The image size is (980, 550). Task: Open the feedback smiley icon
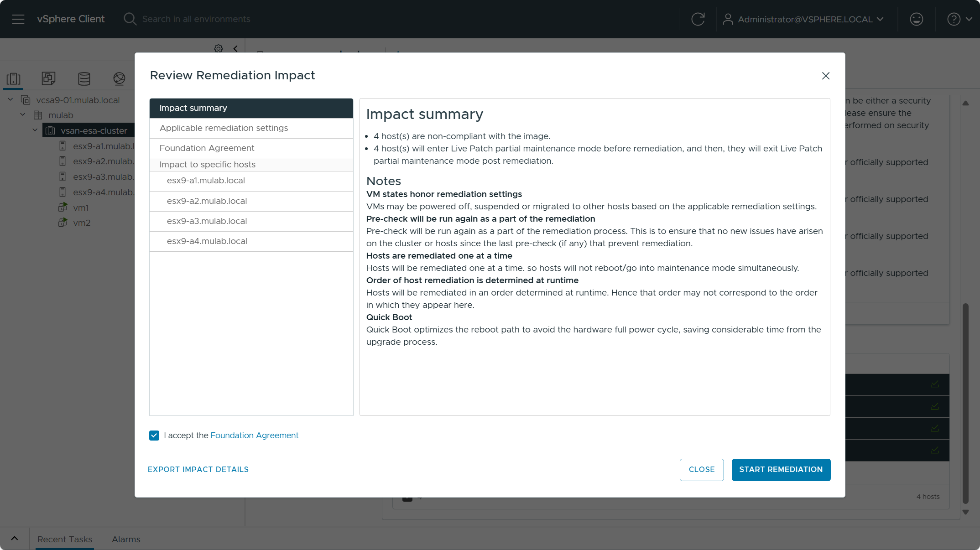[x=916, y=19]
